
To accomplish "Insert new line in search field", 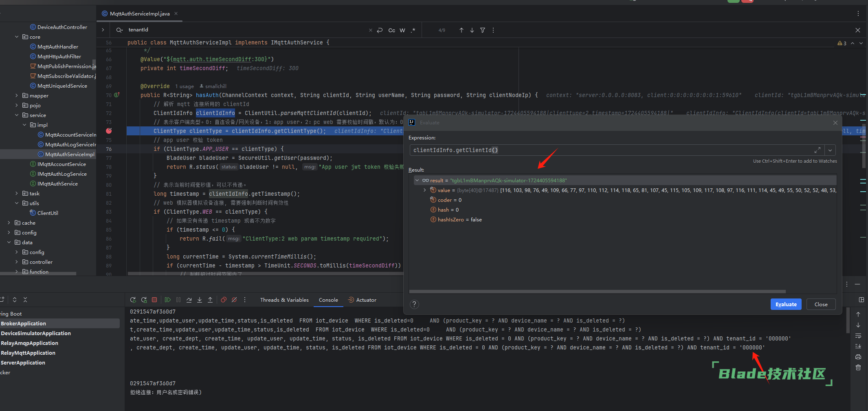I will pyautogui.click(x=380, y=30).
